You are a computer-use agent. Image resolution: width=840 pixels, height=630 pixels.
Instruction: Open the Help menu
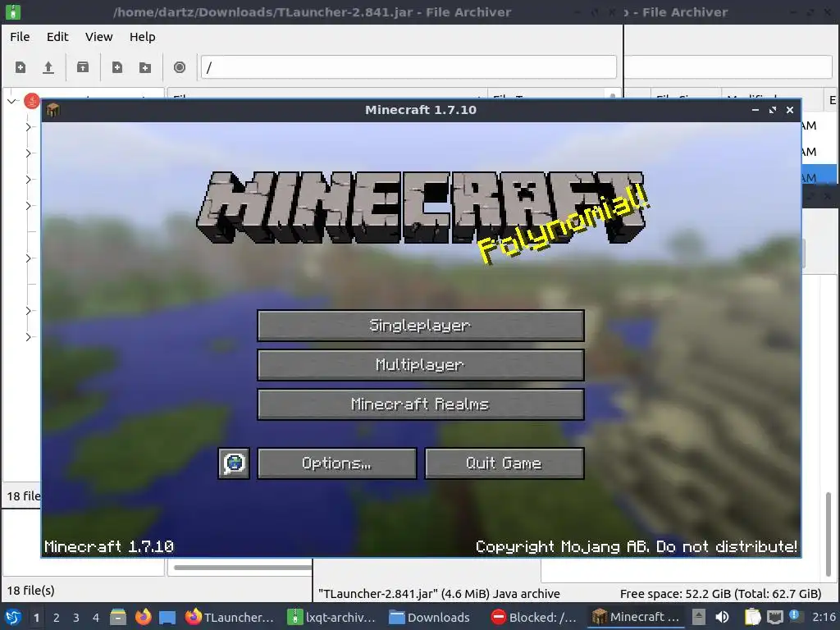[x=142, y=37]
